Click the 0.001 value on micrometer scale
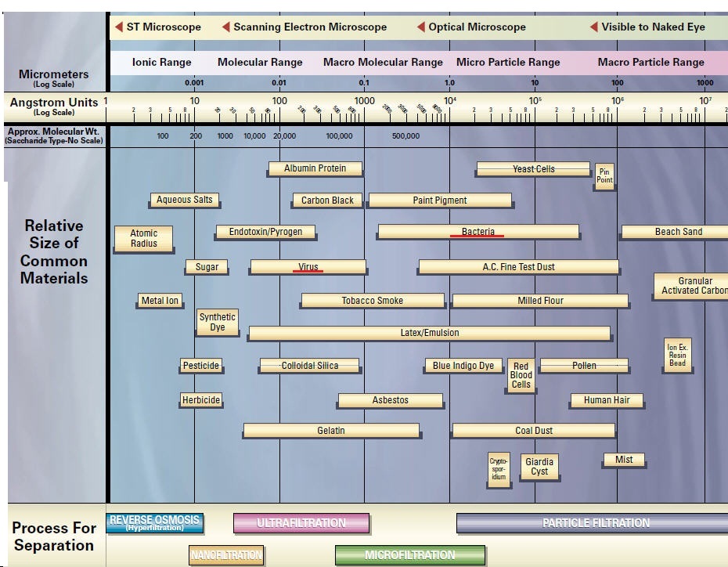Viewport: 728px width, 567px height. pos(194,83)
